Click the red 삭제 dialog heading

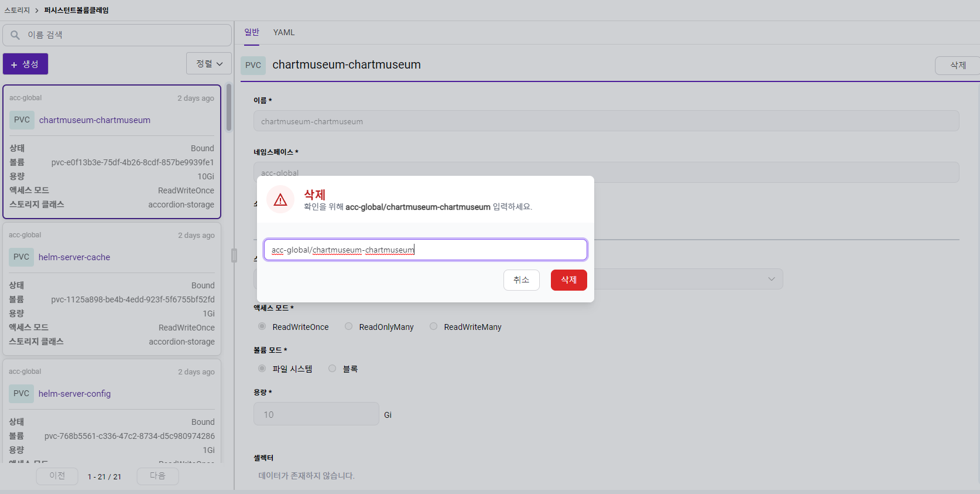[314, 195]
